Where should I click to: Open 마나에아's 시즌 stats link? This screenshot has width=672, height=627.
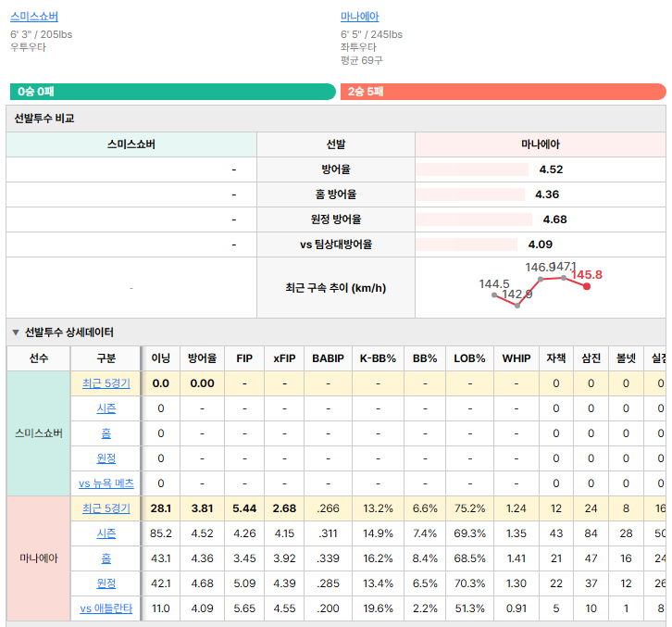[106, 533]
